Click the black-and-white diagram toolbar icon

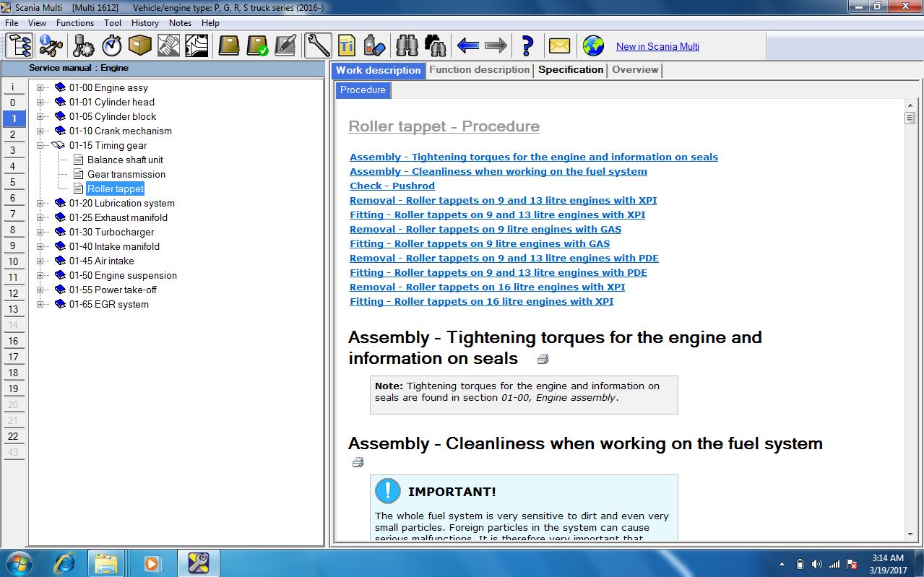[197, 46]
